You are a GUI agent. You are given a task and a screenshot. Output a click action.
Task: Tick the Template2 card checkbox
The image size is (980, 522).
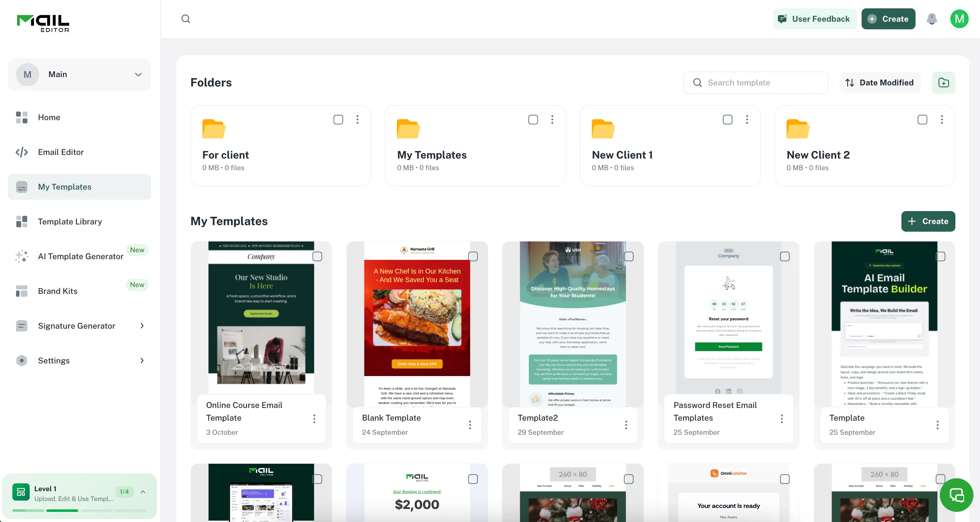628,256
